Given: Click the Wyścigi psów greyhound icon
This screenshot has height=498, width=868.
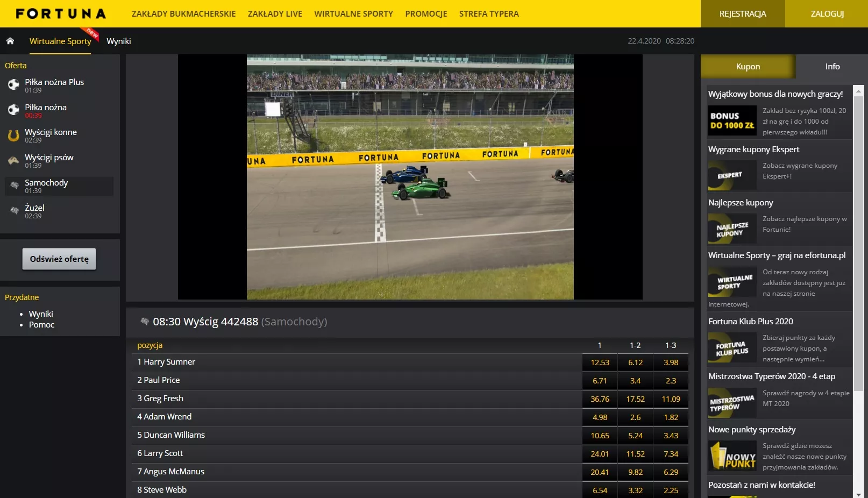Looking at the screenshot, I should [x=13, y=161].
